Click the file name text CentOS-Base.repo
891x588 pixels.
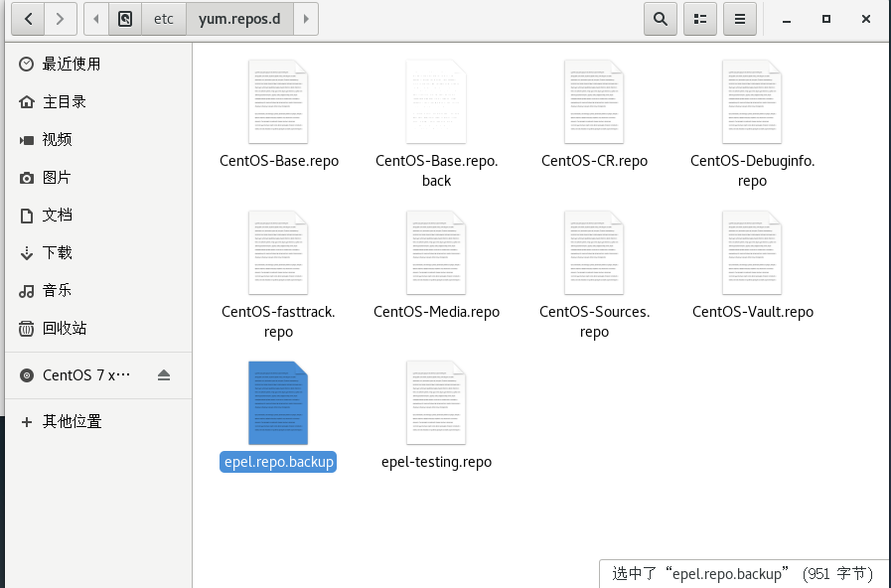[279, 161]
